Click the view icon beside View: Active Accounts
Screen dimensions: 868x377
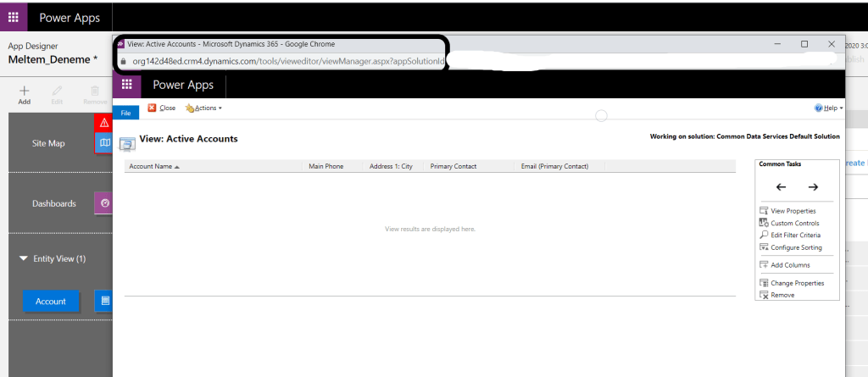pos(127,142)
